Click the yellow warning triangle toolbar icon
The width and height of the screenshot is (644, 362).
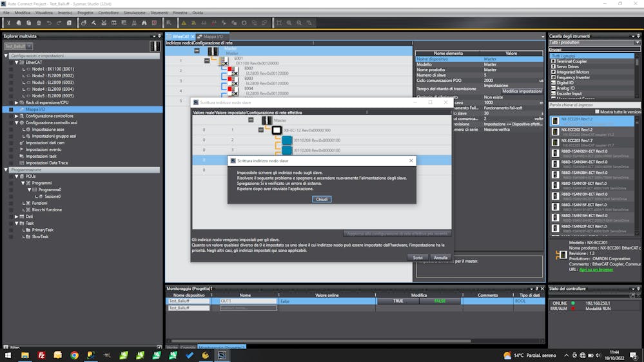pos(184,23)
